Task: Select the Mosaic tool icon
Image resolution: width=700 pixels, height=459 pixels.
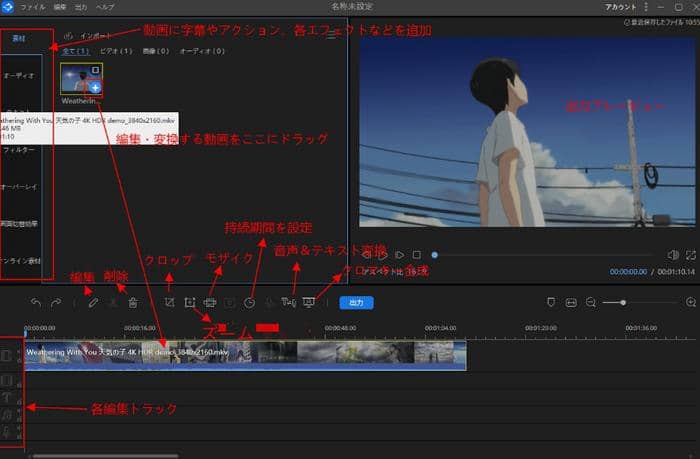Action: click(209, 303)
